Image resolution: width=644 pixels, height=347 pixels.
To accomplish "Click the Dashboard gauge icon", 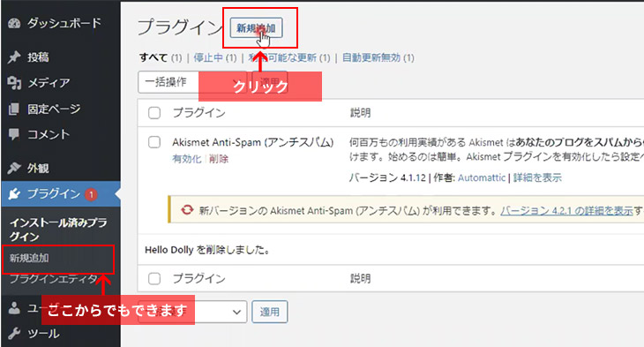I will (x=14, y=24).
